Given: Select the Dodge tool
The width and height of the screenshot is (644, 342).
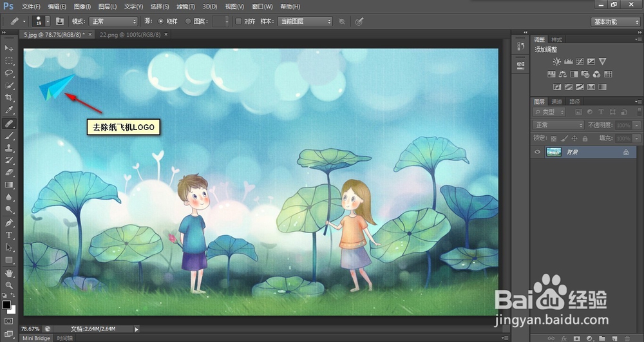Looking at the screenshot, I should click(8, 209).
